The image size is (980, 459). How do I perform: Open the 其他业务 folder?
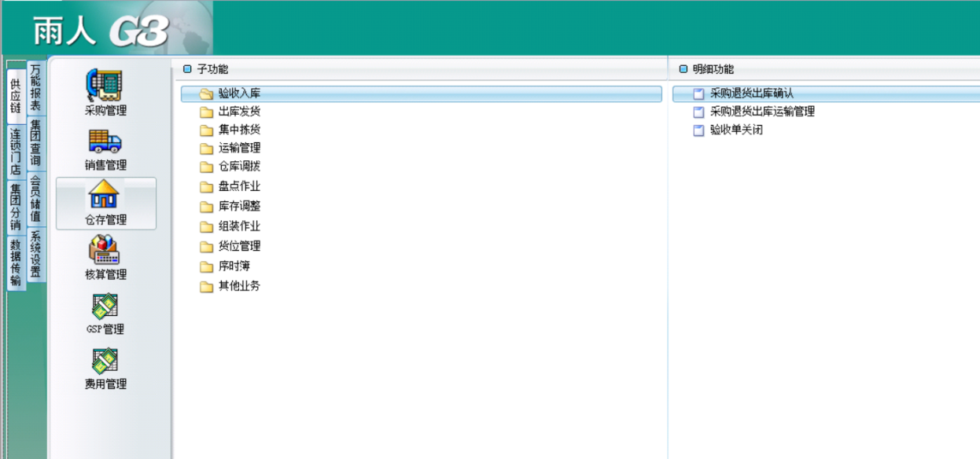coord(230,286)
